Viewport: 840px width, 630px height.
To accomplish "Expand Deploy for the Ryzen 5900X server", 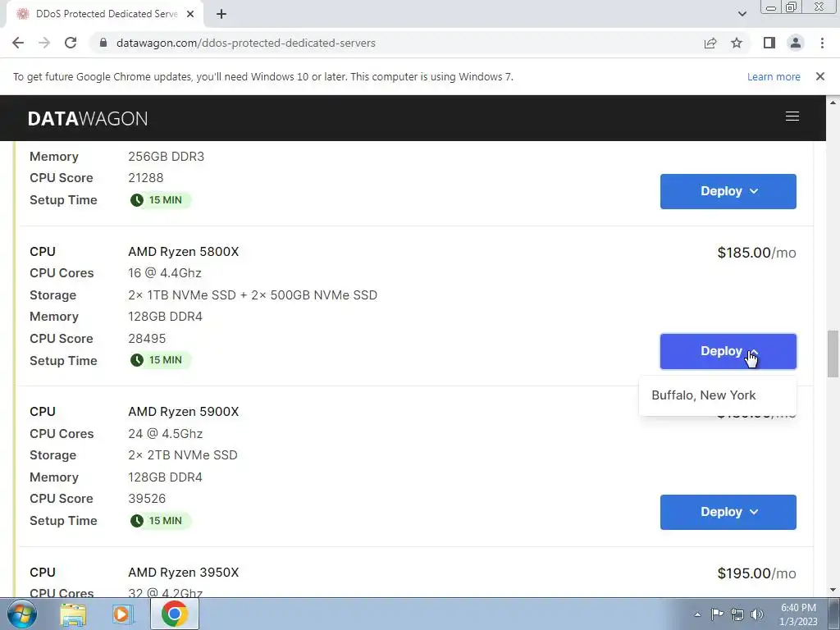I will coord(728,512).
